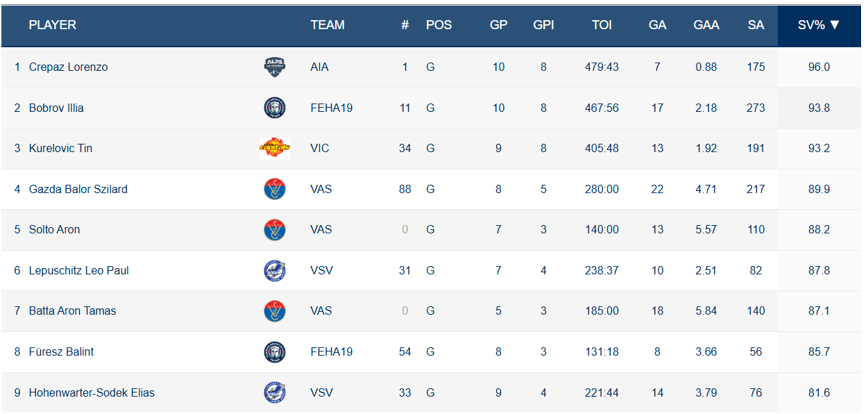Image resolution: width=868 pixels, height=414 pixels.
Task: Sort by the GP column header
Action: 498,25
